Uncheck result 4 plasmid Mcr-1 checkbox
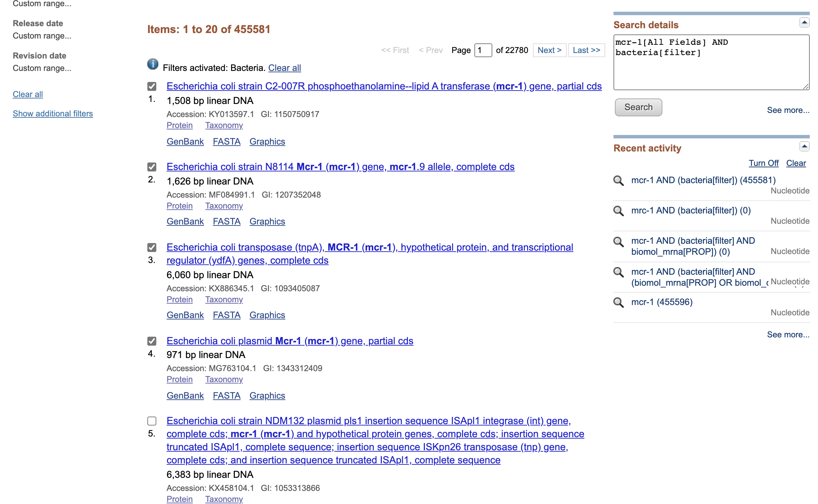Screen dimensions: 818x504 (x=152, y=341)
